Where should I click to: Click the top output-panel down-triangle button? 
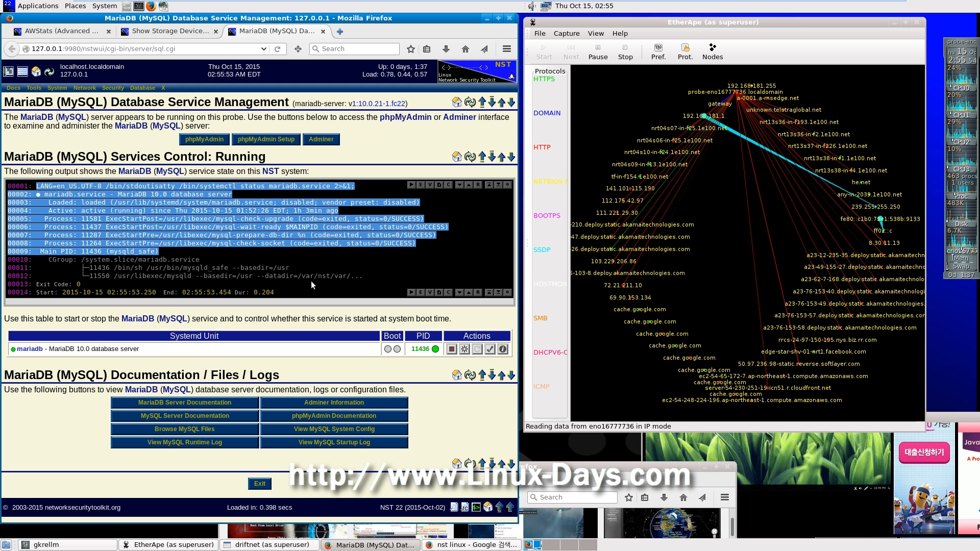point(459,185)
